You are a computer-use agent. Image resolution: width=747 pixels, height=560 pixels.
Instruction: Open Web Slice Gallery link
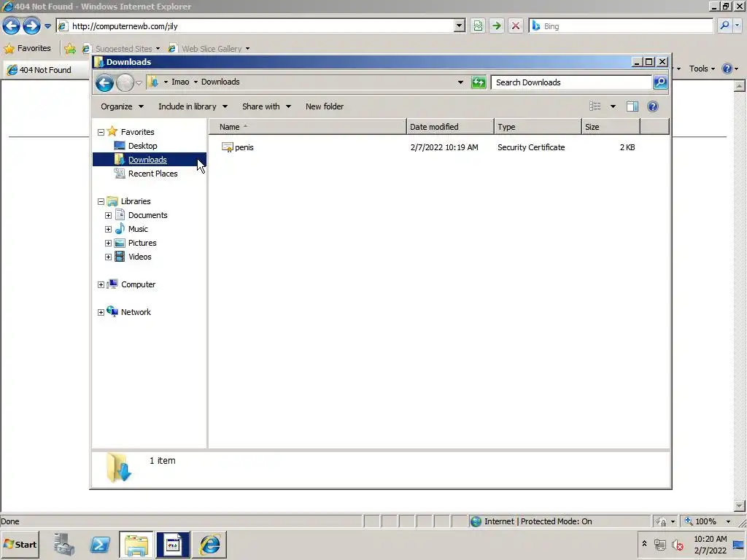click(209, 49)
